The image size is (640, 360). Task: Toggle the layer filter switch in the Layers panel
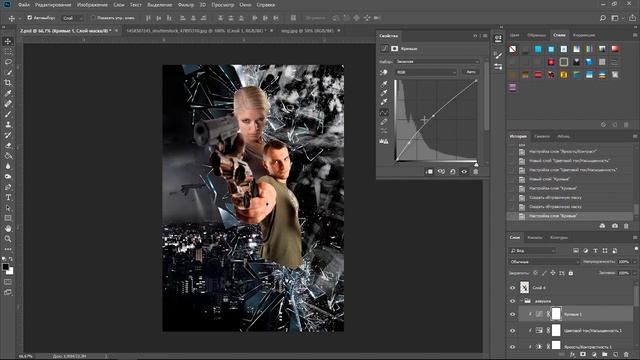point(635,250)
